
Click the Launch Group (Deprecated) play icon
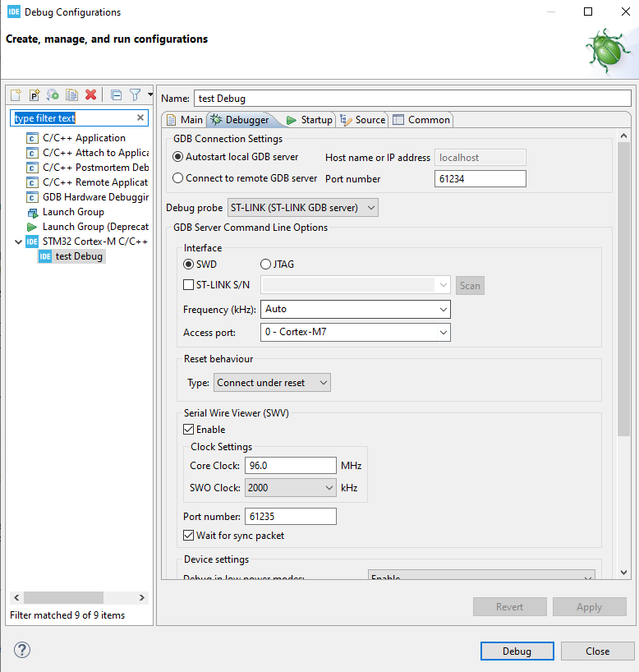32,227
